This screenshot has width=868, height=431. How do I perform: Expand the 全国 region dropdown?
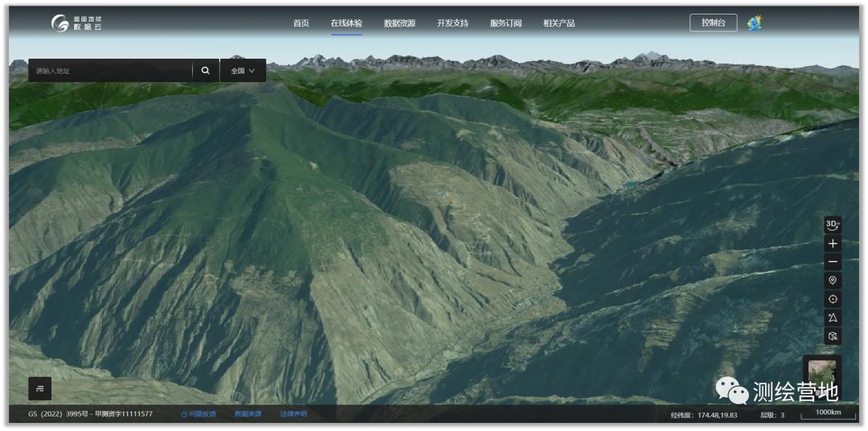(243, 71)
